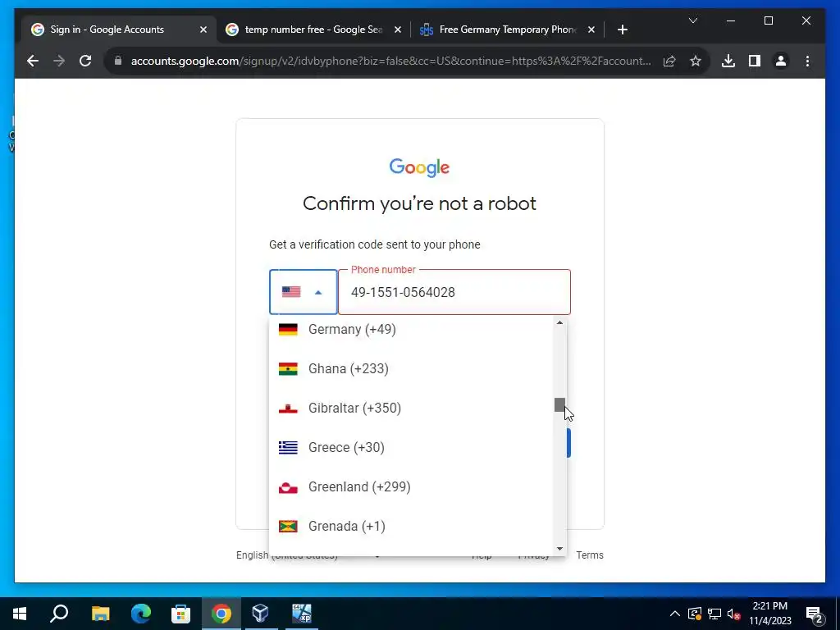Reload the current page

pyautogui.click(x=85, y=61)
